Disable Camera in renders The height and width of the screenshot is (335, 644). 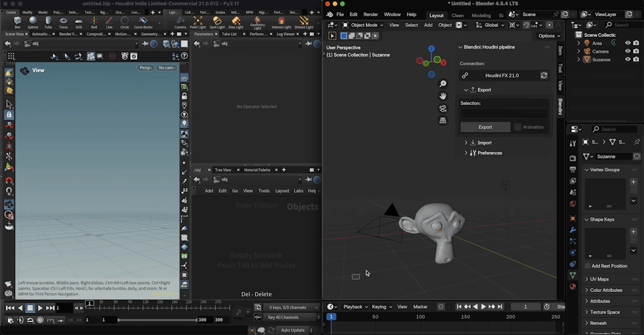pyautogui.click(x=636, y=51)
